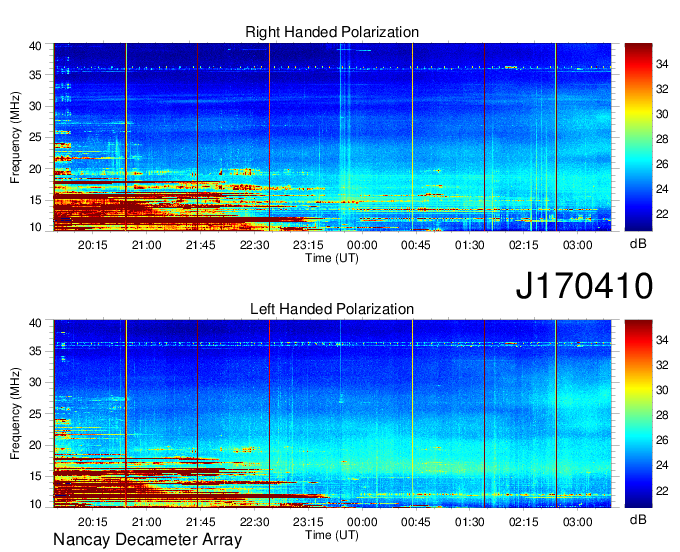Select the J170410 observation label
The width and height of the screenshot is (680, 552).
pyautogui.click(x=584, y=286)
